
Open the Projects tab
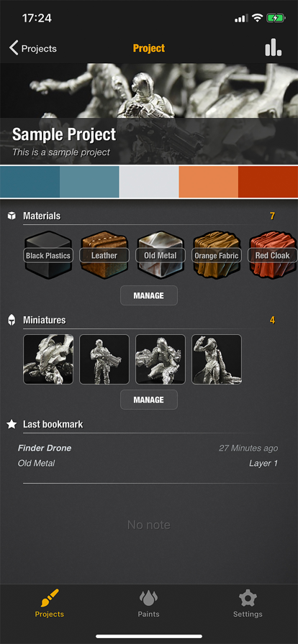click(50, 604)
